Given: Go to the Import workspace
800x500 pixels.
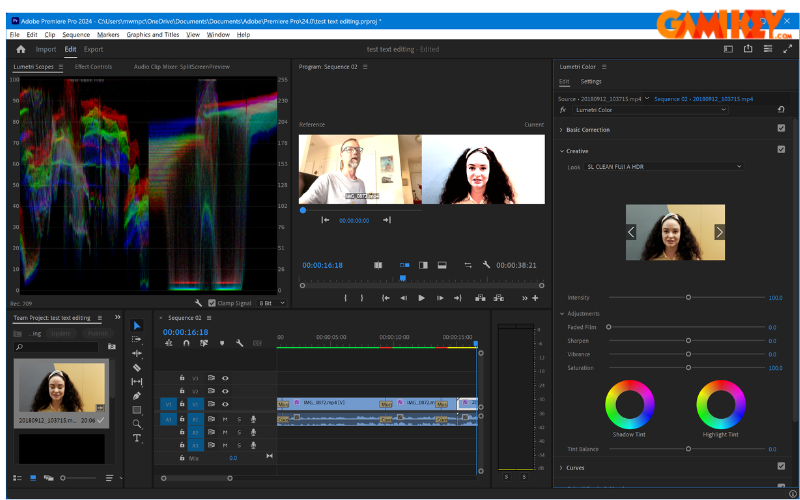Looking at the screenshot, I should point(46,49).
